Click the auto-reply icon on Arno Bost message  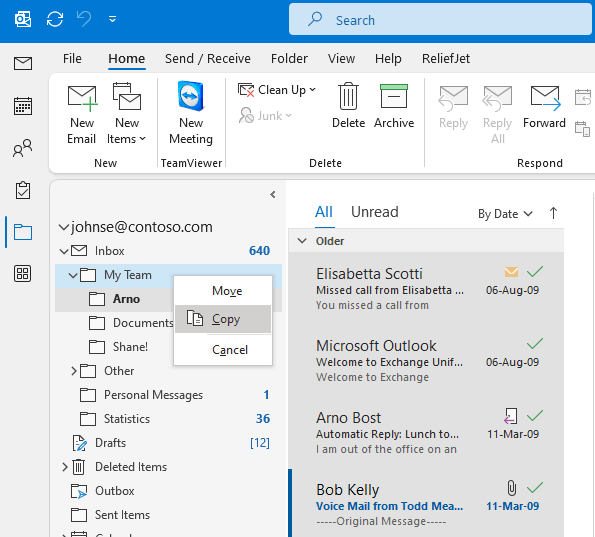click(x=511, y=416)
